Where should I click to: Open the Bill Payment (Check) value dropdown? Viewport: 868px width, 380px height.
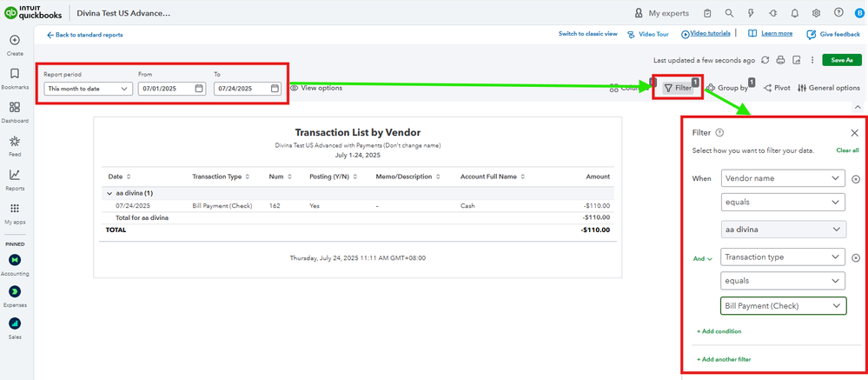pos(784,306)
